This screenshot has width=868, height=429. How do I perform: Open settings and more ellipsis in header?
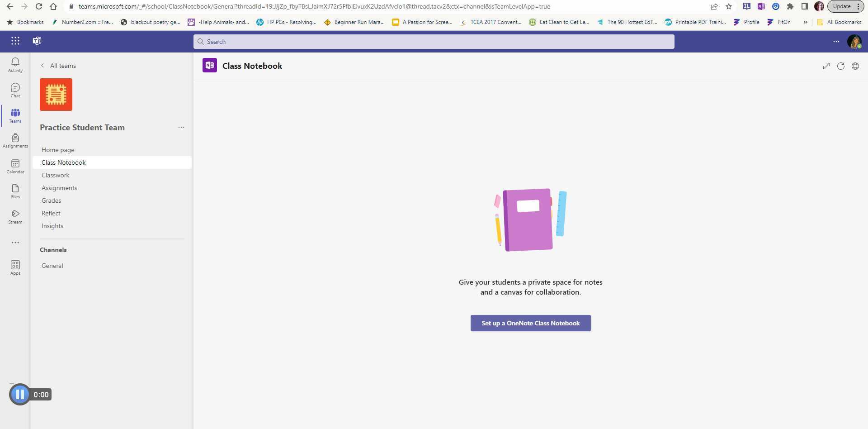tap(836, 42)
